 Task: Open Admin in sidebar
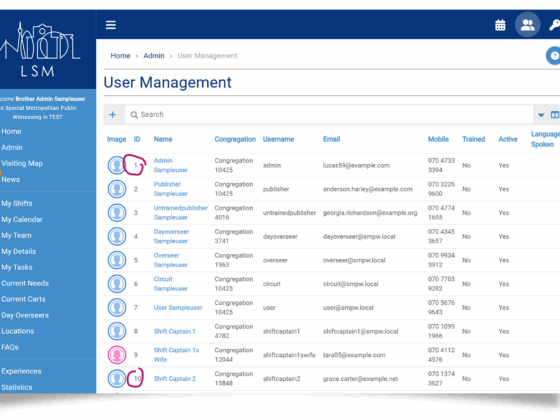click(x=12, y=148)
